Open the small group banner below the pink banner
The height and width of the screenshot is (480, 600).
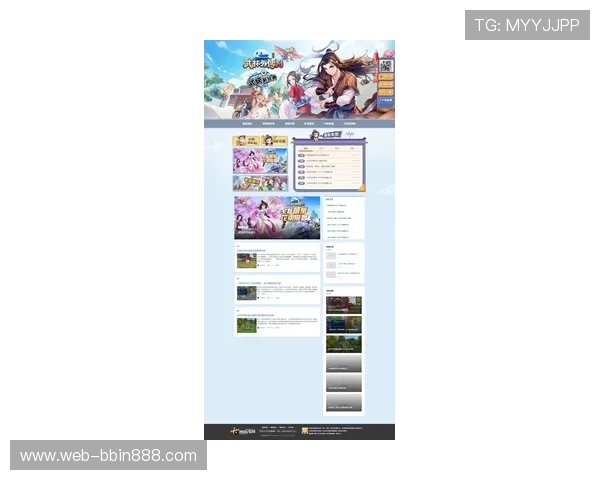point(260,183)
